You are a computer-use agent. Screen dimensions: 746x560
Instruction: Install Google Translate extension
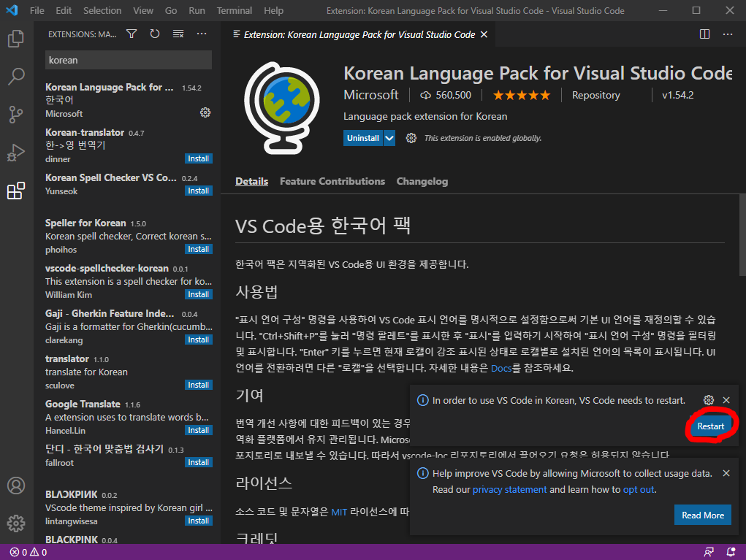tap(199, 430)
